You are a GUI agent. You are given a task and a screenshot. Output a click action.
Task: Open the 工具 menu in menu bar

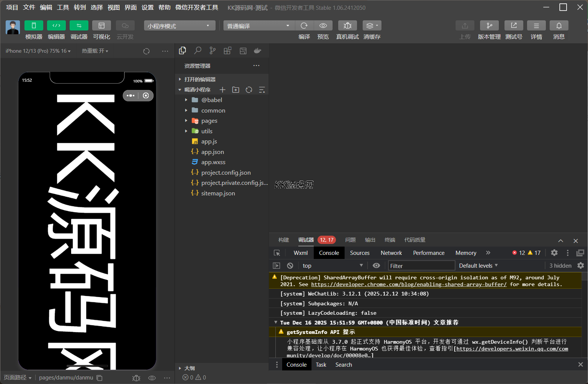click(63, 8)
